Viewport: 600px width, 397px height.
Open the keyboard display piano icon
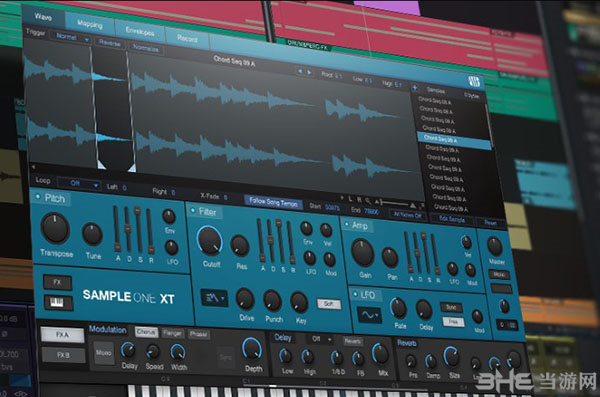click(x=57, y=302)
